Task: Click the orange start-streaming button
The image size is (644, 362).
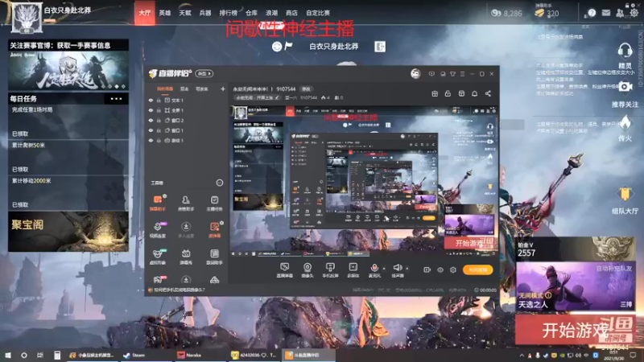Action: pos(477,269)
